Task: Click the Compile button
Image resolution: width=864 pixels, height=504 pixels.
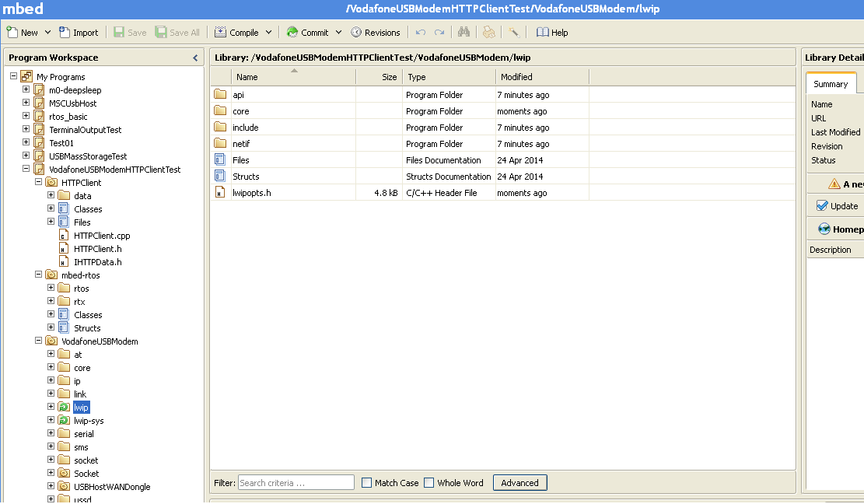Action: [236, 33]
